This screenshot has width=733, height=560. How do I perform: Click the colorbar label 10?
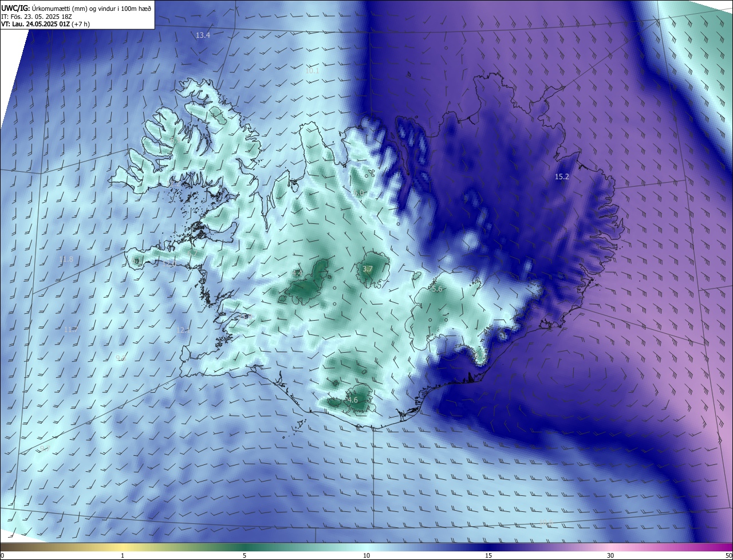tap(366, 555)
